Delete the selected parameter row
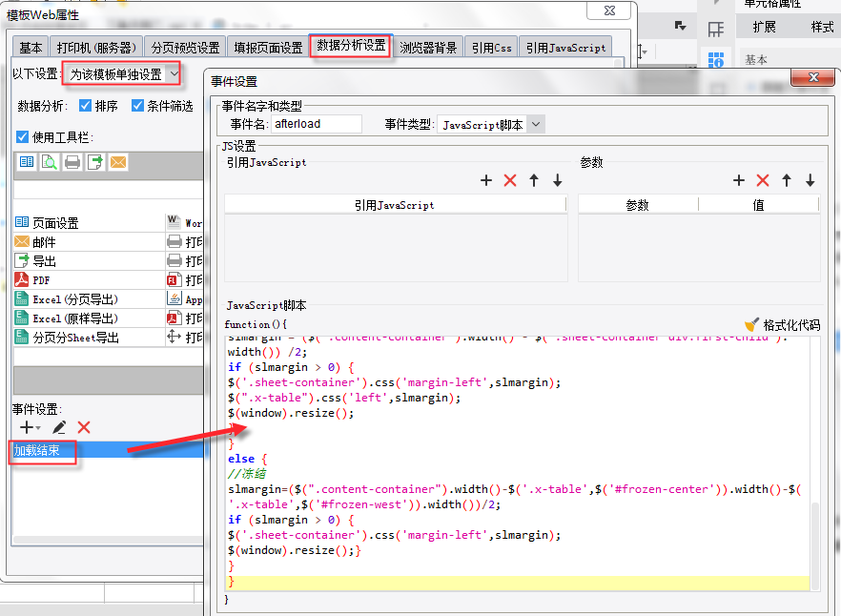Image resolution: width=841 pixels, height=616 pixels. pos(763,180)
